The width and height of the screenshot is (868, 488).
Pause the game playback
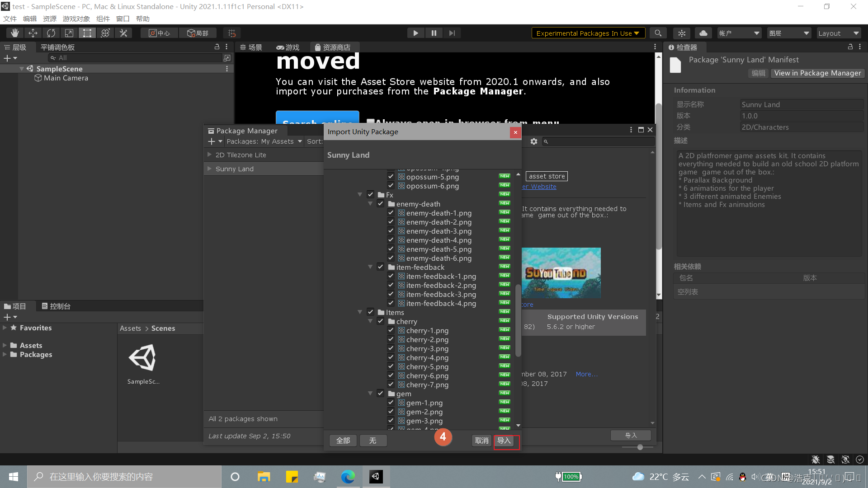(434, 33)
